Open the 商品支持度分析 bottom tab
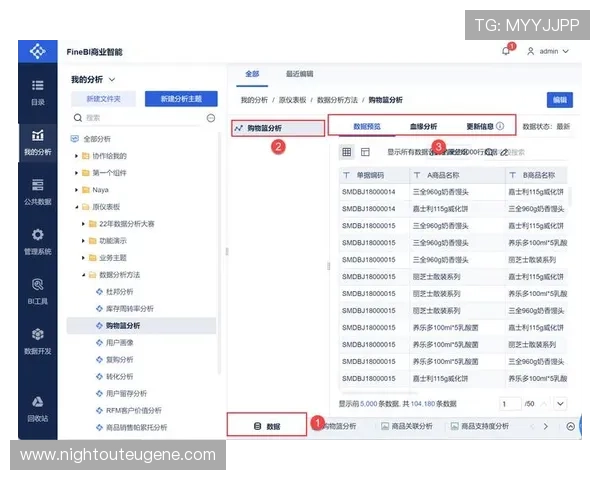The image size is (600, 480). [480, 426]
